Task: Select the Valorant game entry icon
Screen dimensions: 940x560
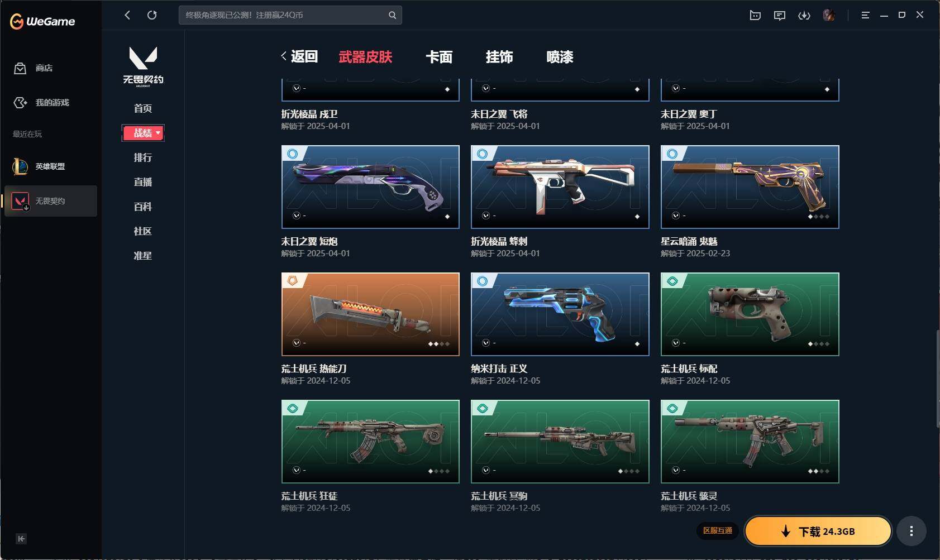Action: (x=21, y=201)
